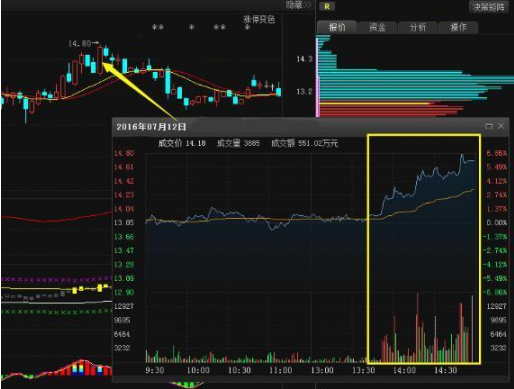Click the 成交价 14.18 value
Screen dimensions: 514x389
(x=182, y=143)
